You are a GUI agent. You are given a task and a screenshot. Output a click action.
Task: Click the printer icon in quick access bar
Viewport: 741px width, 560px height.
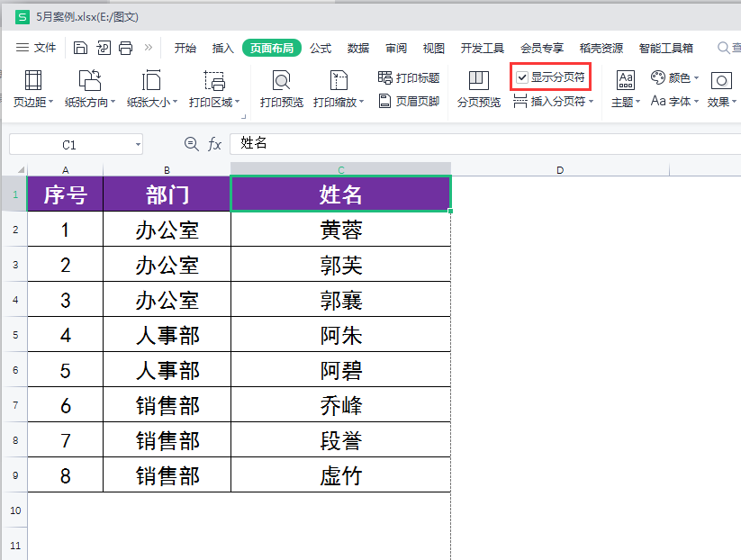click(x=126, y=48)
